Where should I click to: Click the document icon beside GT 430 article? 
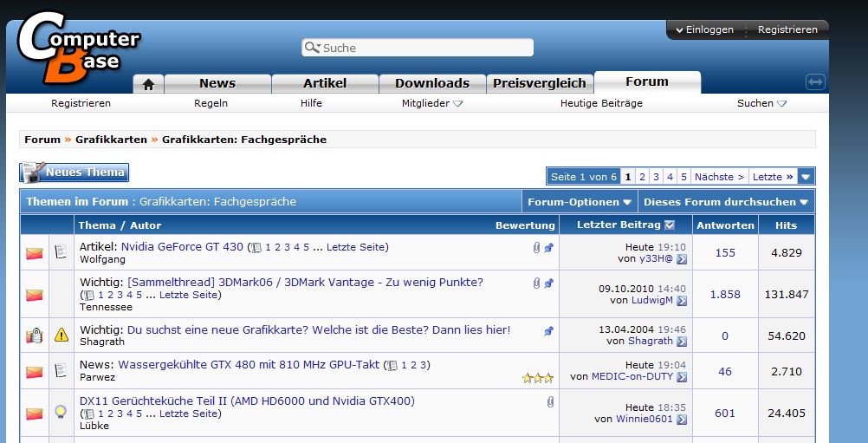(61, 252)
